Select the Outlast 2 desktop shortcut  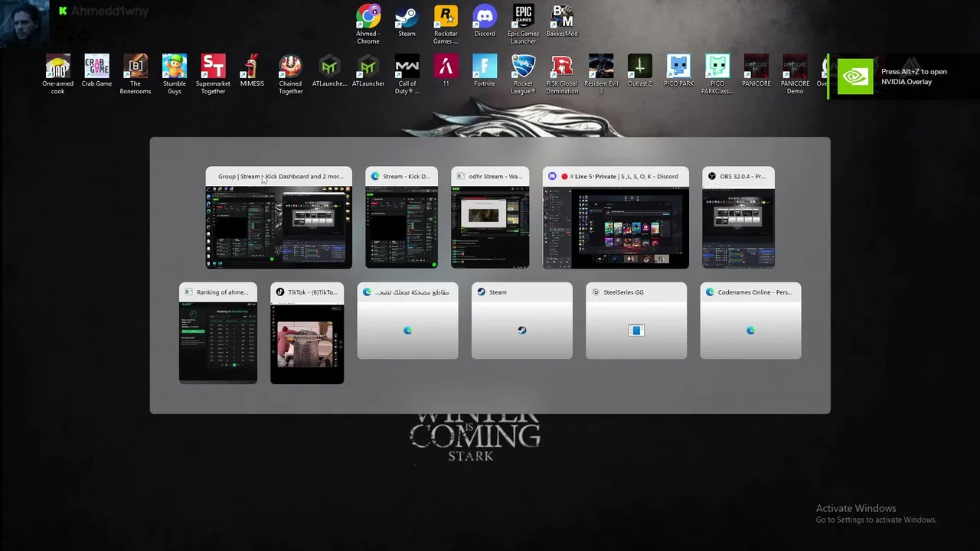coord(640,70)
